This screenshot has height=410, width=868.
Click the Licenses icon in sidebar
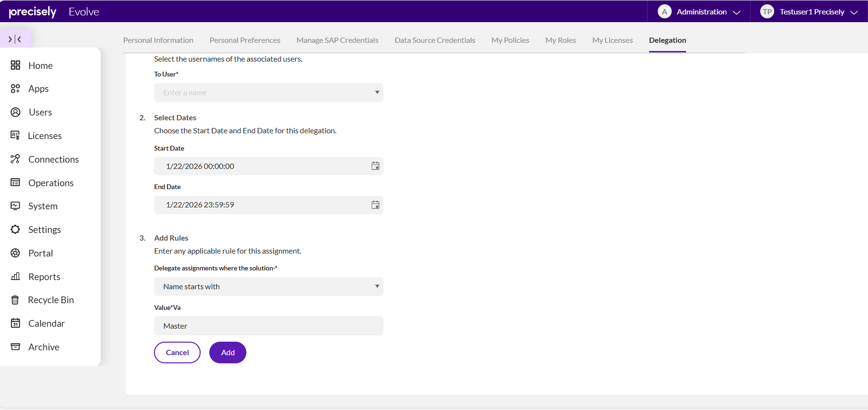click(x=15, y=136)
